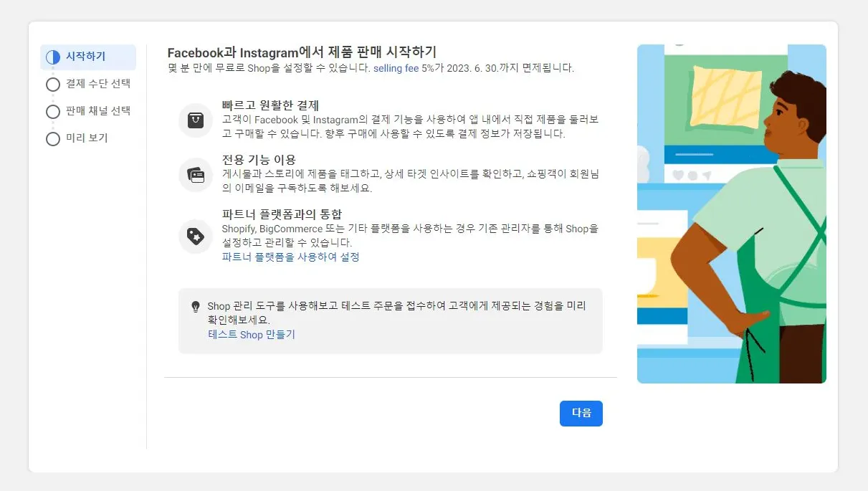
Task: Click the description starting Shopify, BigCommerce
Action: (x=411, y=236)
